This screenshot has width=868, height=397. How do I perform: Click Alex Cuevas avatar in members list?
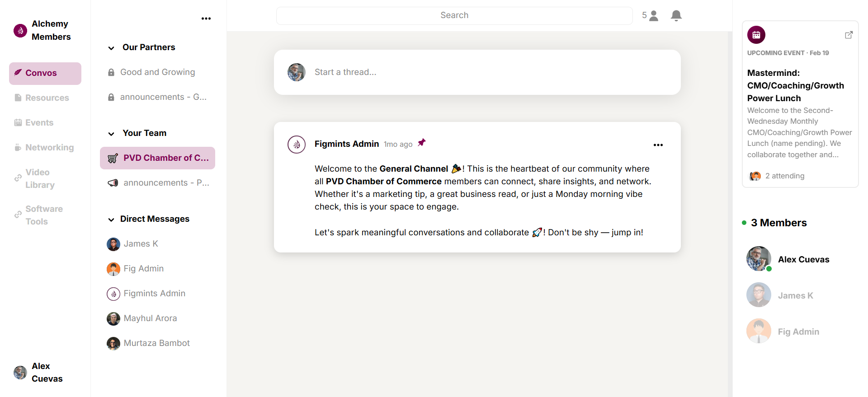pyautogui.click(x=759, y=259)
